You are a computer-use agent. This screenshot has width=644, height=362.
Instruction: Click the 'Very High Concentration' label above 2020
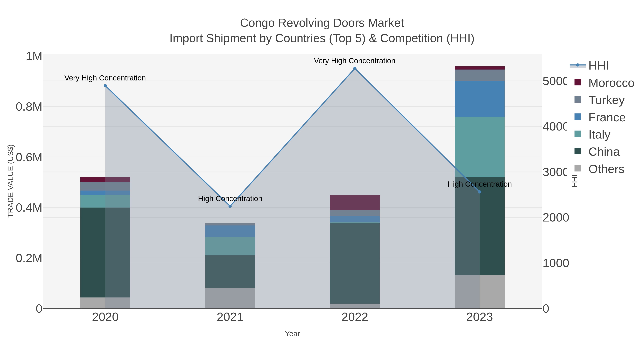(x=105, y=78)
